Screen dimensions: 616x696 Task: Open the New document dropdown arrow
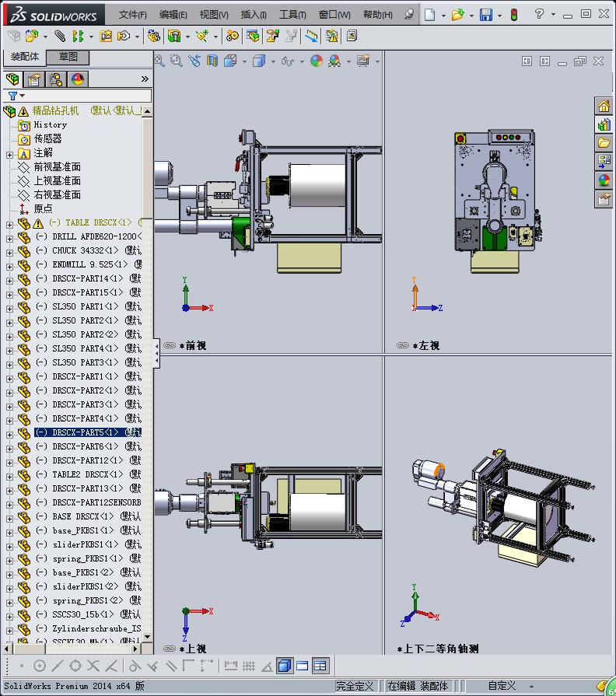[443, 16]
